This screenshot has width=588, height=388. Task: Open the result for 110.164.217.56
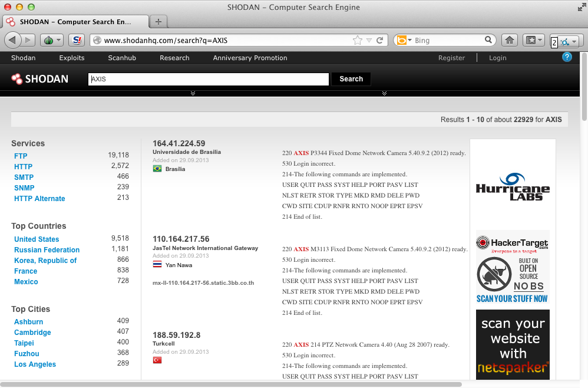click(181, 239)
